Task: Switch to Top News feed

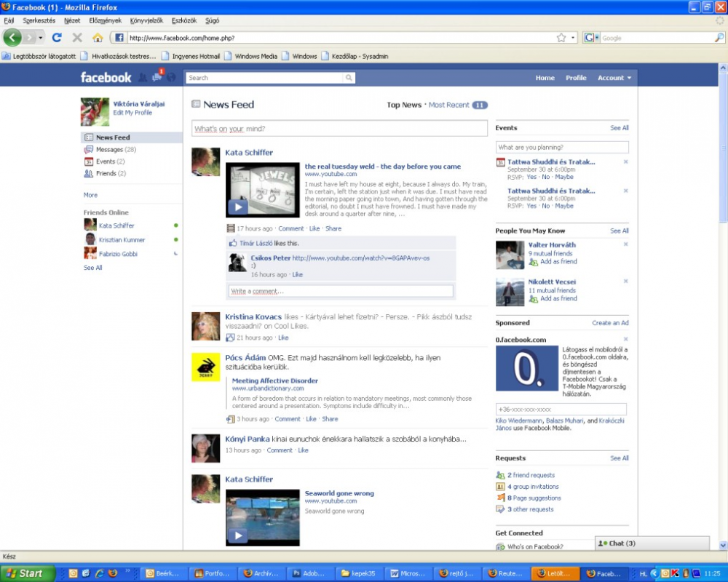Action: coord(404,105)
